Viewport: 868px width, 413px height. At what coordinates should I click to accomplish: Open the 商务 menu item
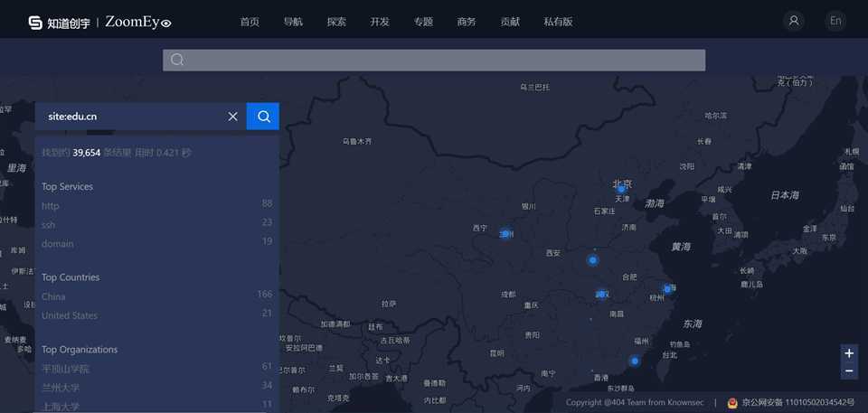click(x=467, y=22)
